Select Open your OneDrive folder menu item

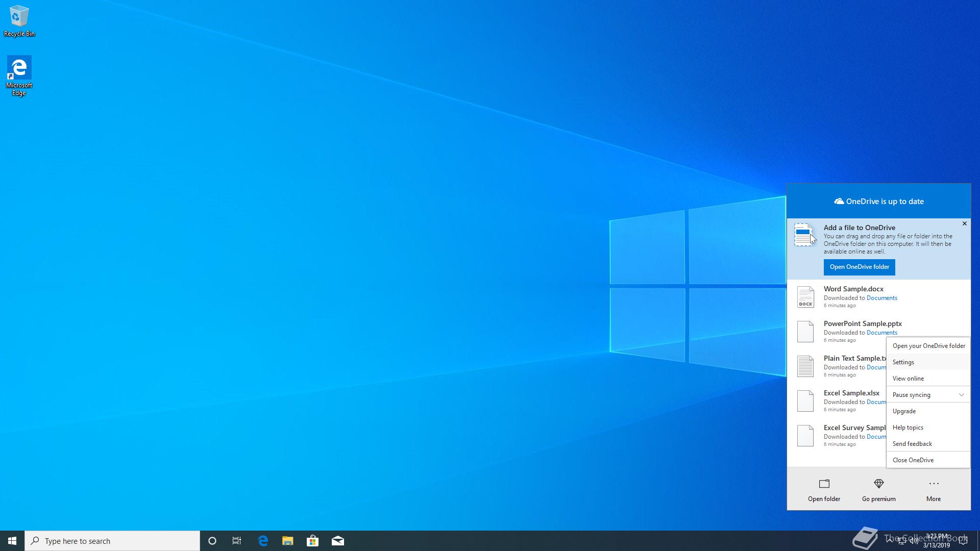tap(928, 346)
